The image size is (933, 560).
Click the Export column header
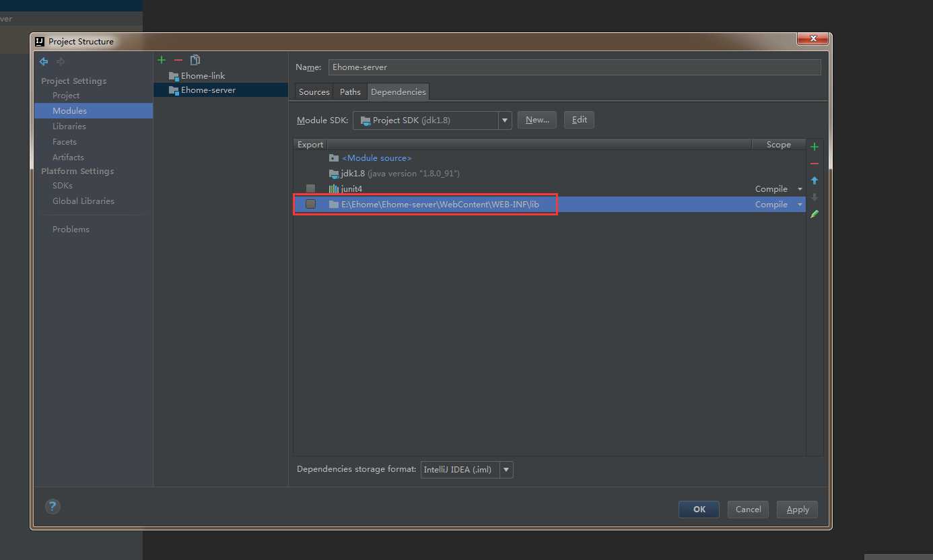pos(310,145)
